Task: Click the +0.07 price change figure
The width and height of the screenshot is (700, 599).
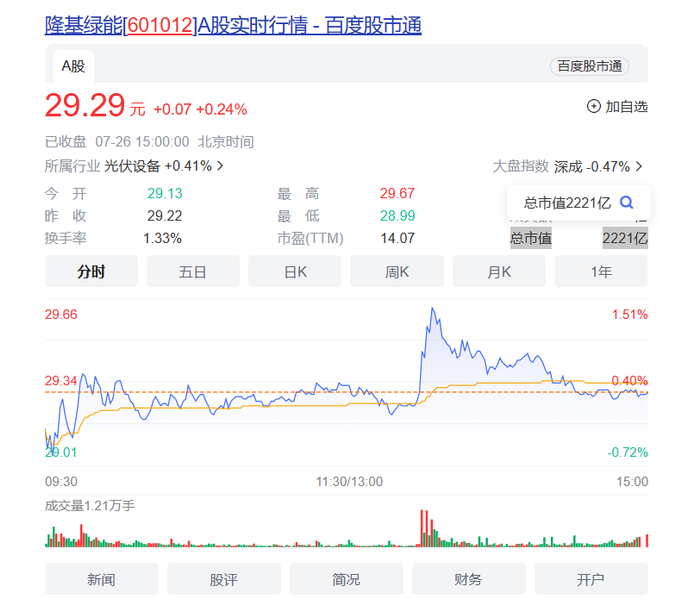Action: (172, 109)
